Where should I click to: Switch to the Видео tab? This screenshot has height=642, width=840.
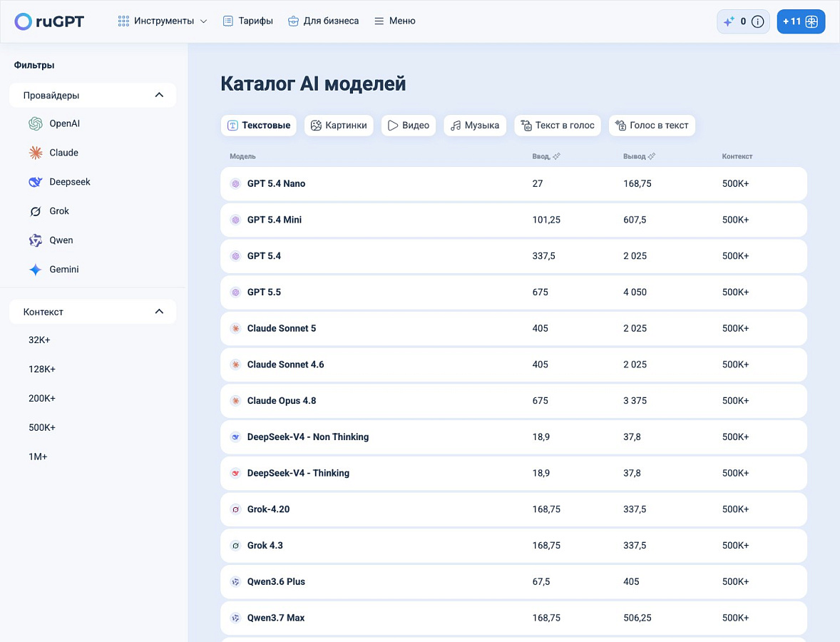coord(409,126)
